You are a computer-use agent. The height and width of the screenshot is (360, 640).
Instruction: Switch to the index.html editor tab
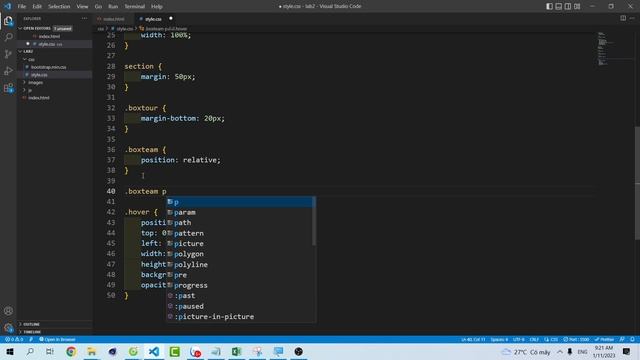coord(113,19)
